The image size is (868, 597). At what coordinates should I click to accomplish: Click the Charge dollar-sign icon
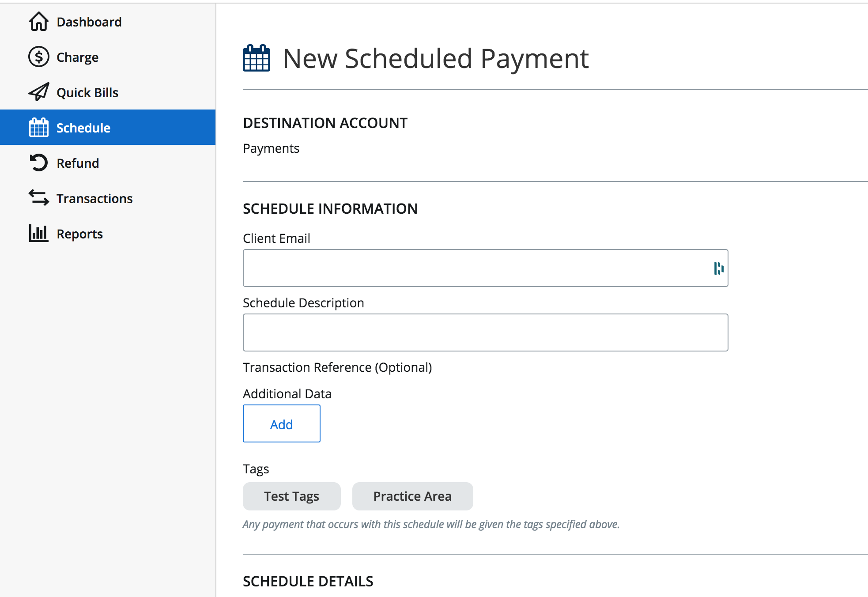[x=39, y=57]
